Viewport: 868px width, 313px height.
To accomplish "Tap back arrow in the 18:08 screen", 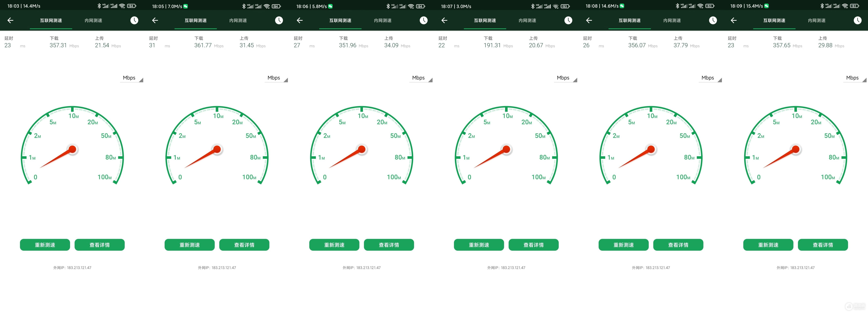I will [x=589, y=21].
